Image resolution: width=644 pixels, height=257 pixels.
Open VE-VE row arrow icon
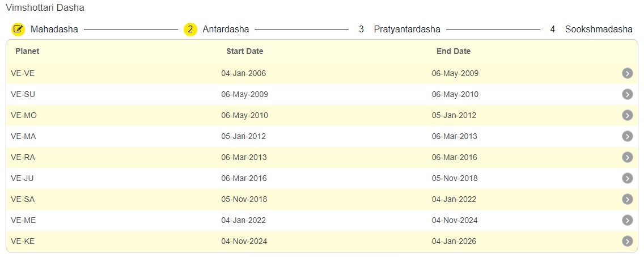pos(627,73)
